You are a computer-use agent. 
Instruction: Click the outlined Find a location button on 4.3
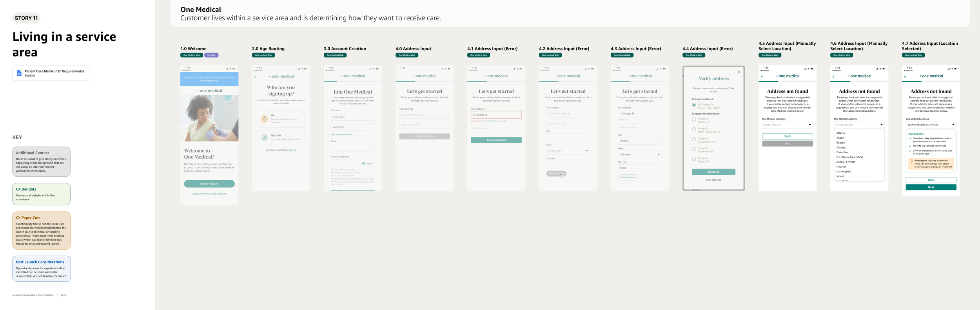(628, 177)
